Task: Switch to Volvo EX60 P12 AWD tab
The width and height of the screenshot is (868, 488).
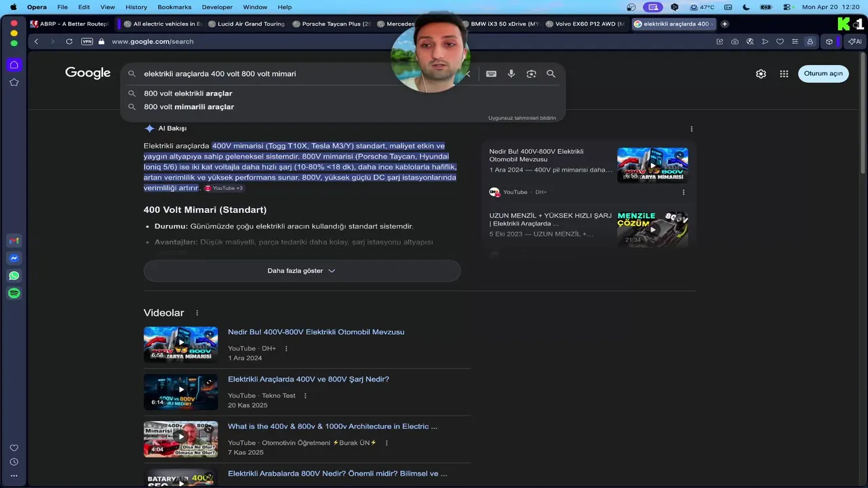Action: click(x=585, y=24)
